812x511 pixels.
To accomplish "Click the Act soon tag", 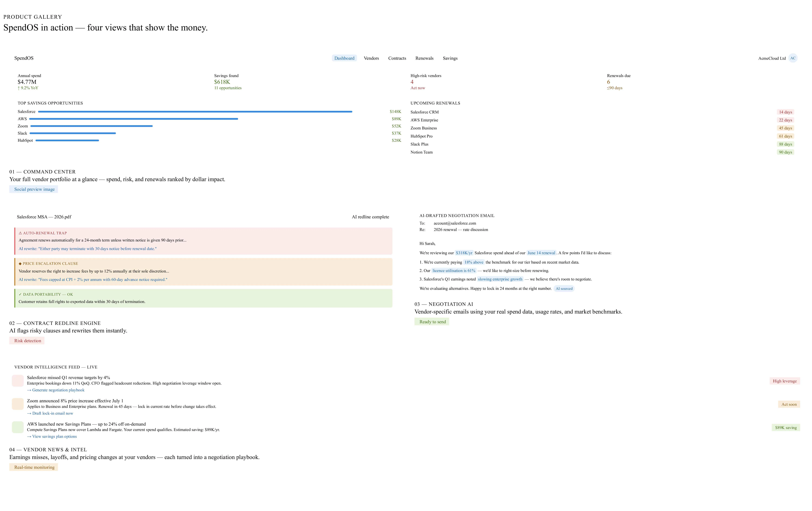I will (789, 404).
